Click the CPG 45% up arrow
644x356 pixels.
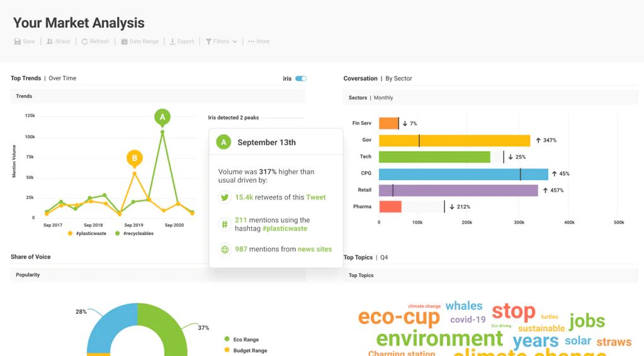tap(554, 174)
